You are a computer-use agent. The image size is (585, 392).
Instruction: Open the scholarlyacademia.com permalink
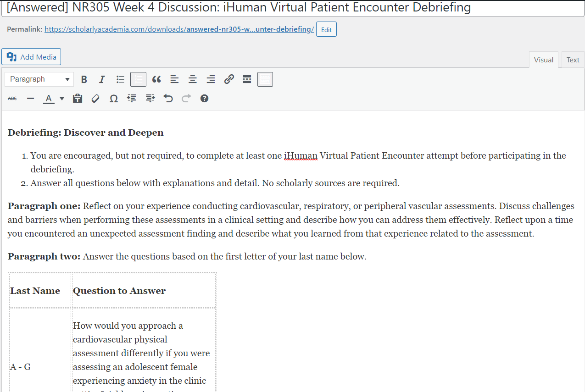pyautogui.click(x=179, y=29)
